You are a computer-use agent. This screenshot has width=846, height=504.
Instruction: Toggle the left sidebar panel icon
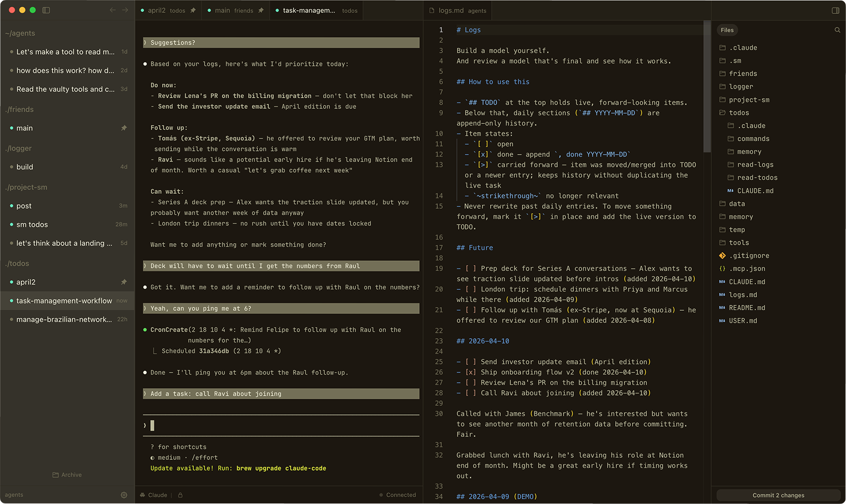(x=46, y=10)
